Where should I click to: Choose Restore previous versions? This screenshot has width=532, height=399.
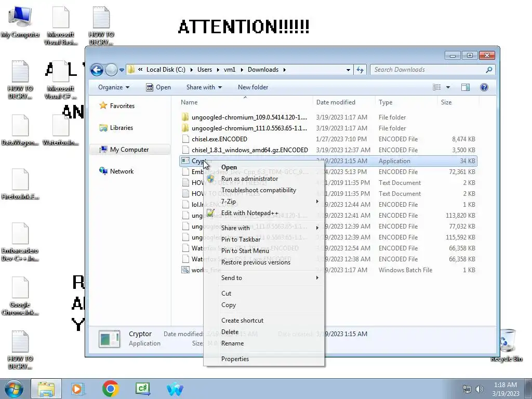click(264, 262)
